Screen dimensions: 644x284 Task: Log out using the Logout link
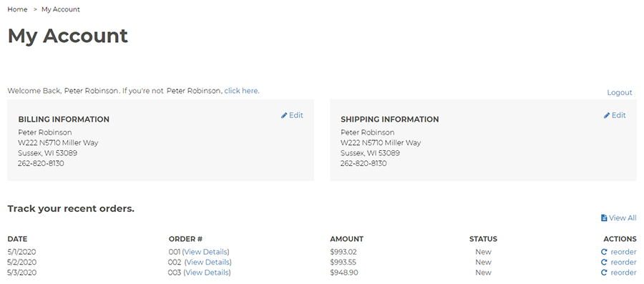620,93
